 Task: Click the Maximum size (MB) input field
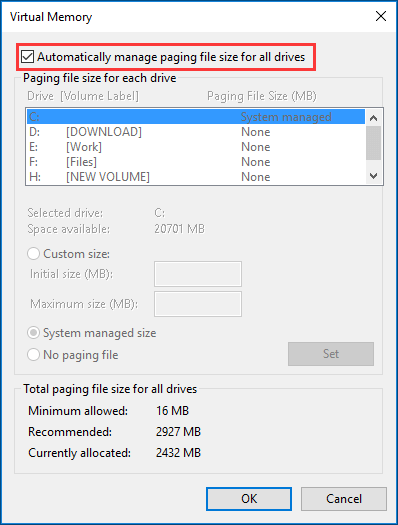(x=198, y=304)
